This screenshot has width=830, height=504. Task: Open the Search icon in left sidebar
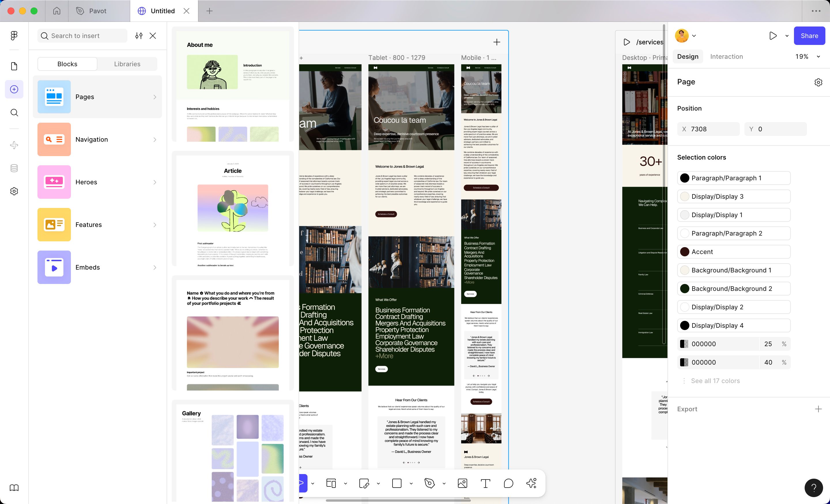tap(14, 112)
